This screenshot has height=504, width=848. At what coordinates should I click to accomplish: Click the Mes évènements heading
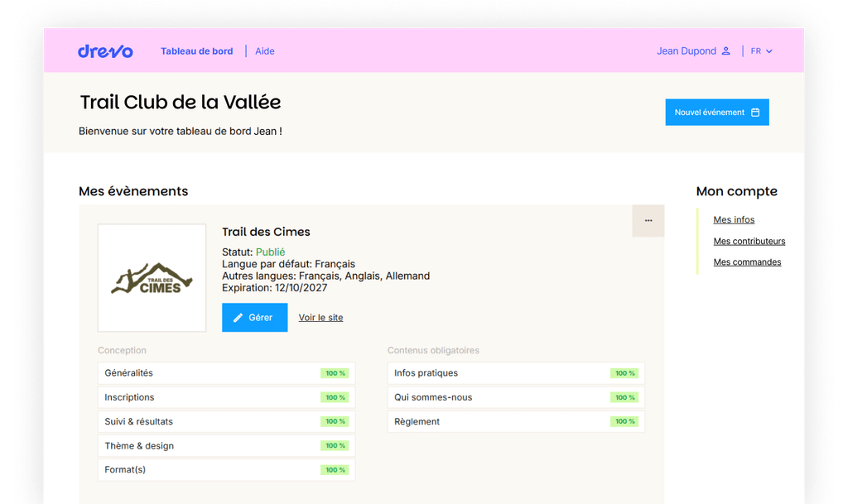point(133,191)
